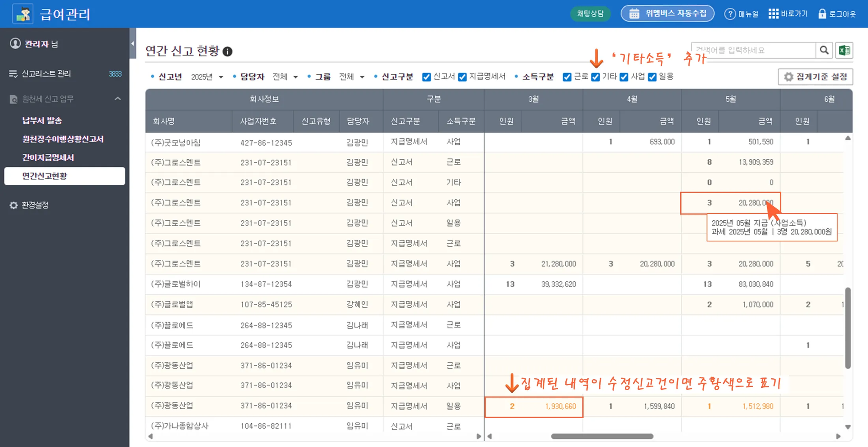Screen dimensions: 868x447
Task: Uncheck the 사업 income type checkbox
Action: coord(624,77)
